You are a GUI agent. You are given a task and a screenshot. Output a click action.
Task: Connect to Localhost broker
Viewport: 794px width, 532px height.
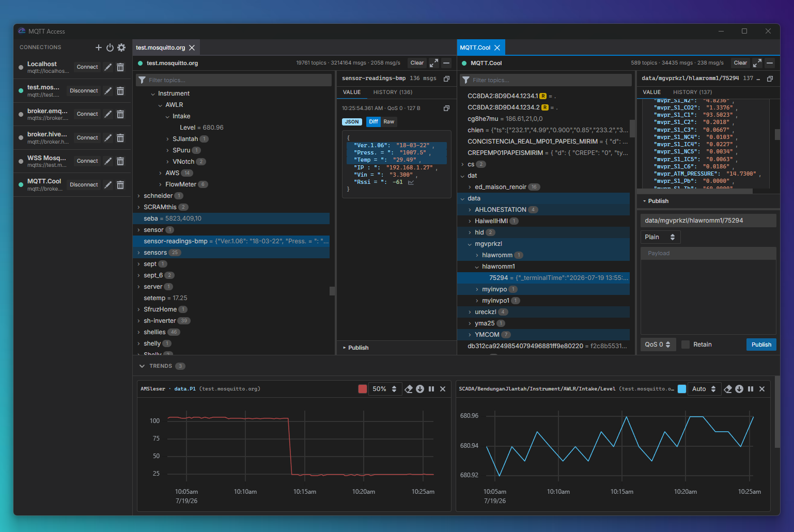point(87,67)
